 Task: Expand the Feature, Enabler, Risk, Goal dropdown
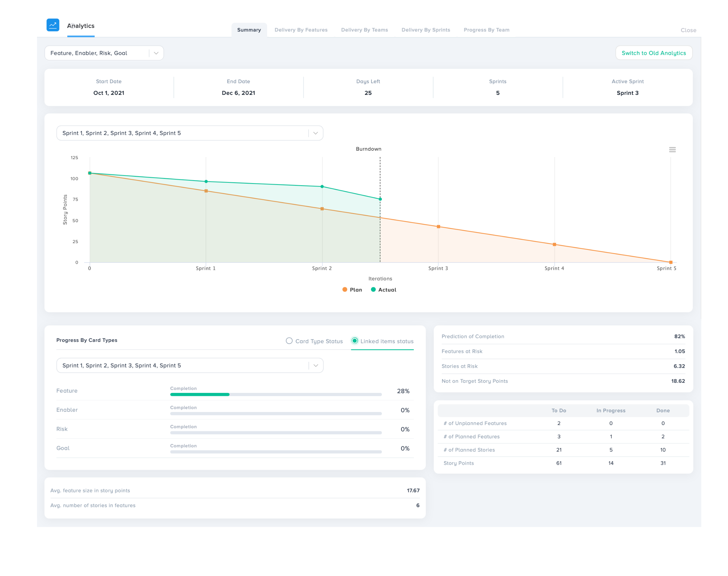[x=156, y=53]
